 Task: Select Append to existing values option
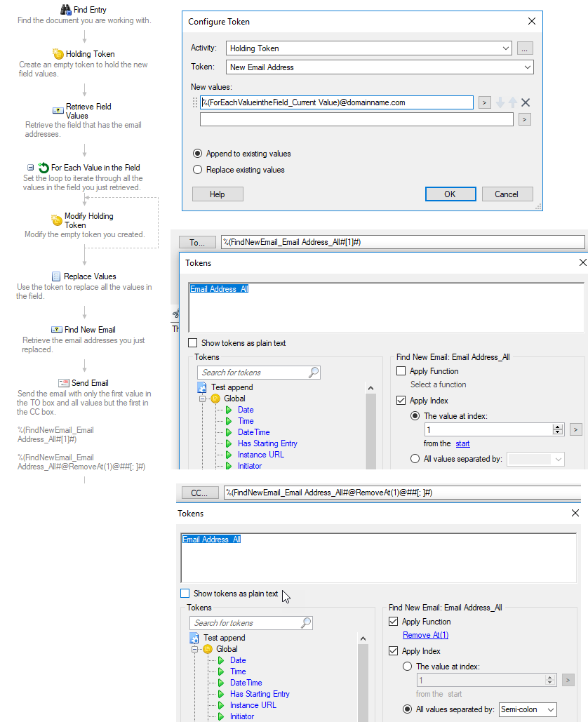[x=198, y=154]
